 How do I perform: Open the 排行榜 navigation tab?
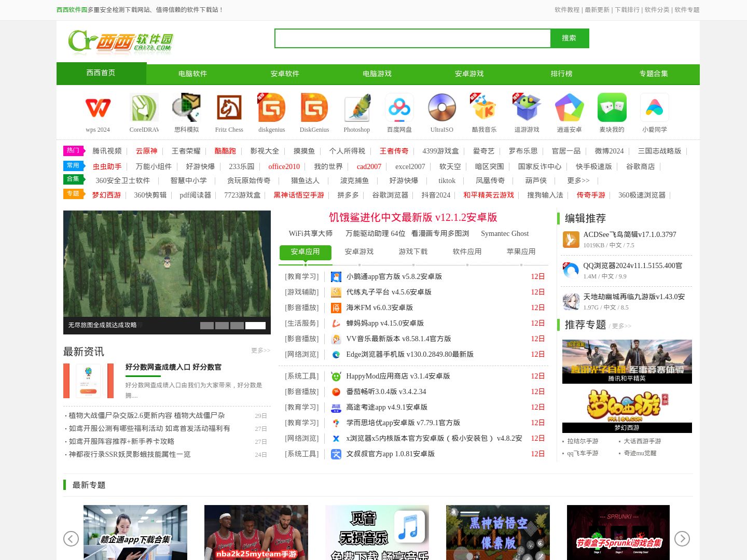561,74
